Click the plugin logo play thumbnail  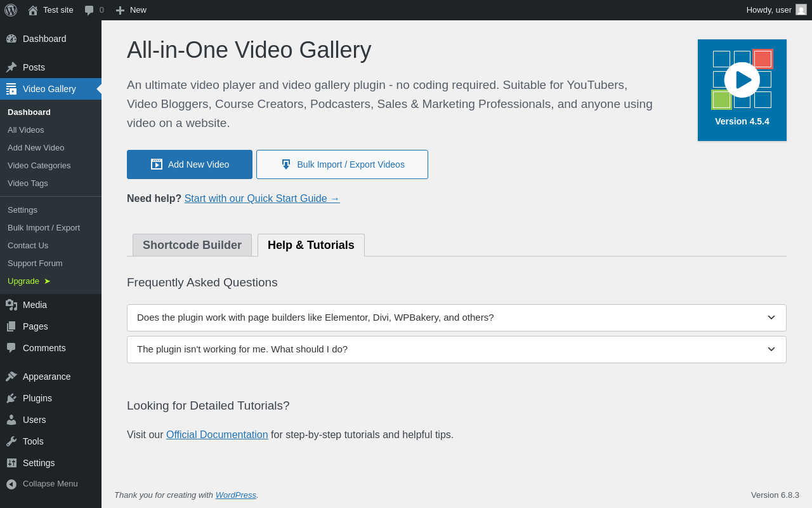coord(742,80)
